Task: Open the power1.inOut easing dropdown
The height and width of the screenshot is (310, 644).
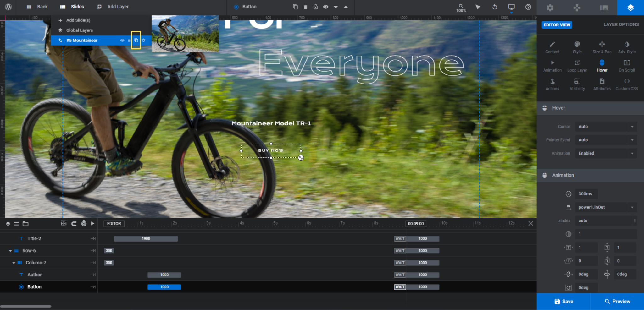Action: 606,207
